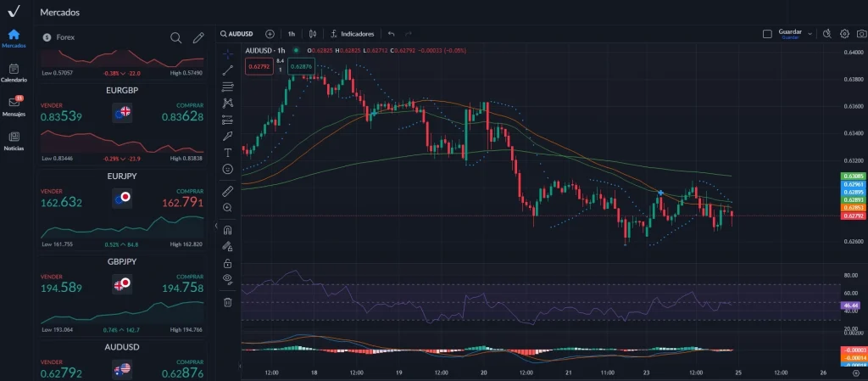Click the RSI value label 46.44
Screen dimensions: 868x381
(x=849, y=305)
